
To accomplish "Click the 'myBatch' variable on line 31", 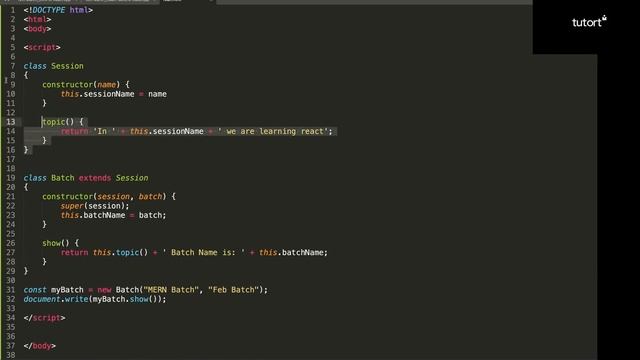I will point(67,290).
